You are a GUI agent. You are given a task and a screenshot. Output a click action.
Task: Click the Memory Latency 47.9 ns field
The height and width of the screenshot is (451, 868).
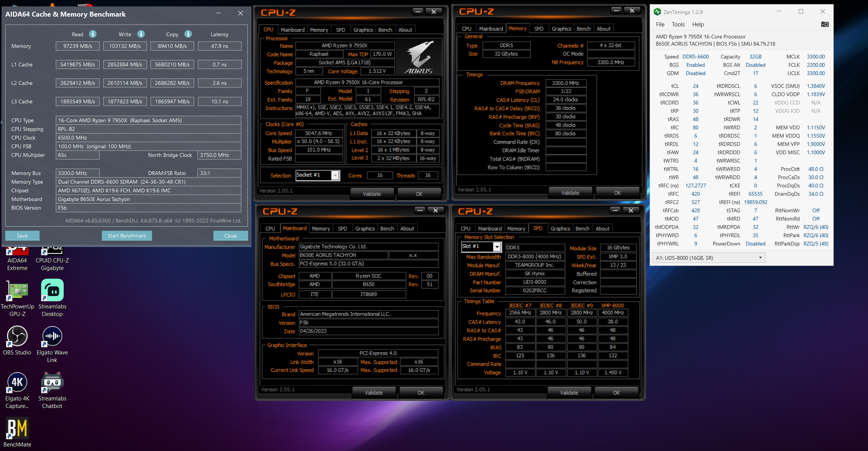point(219,46)
